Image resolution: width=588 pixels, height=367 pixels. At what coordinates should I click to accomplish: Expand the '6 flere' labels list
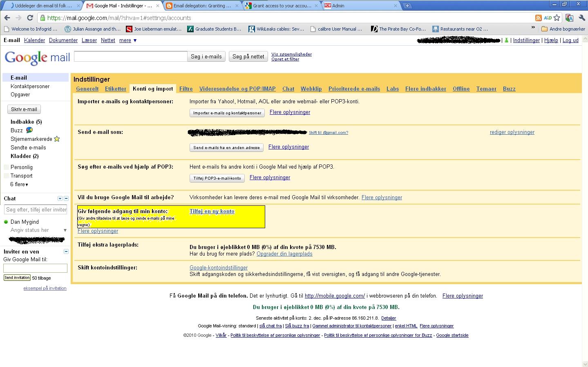coord(19,185)
